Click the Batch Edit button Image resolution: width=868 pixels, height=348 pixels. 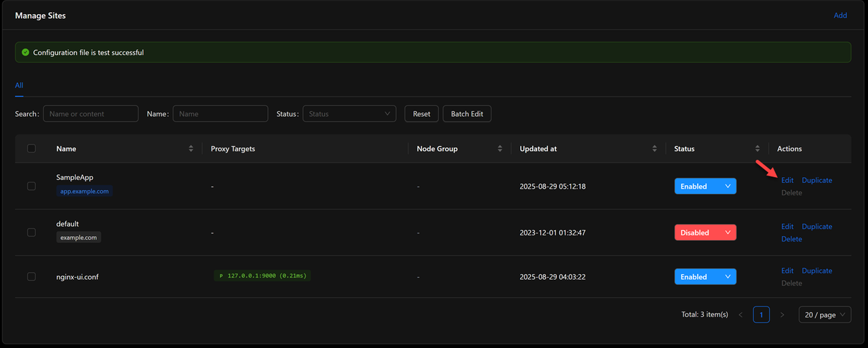(467, 114)
